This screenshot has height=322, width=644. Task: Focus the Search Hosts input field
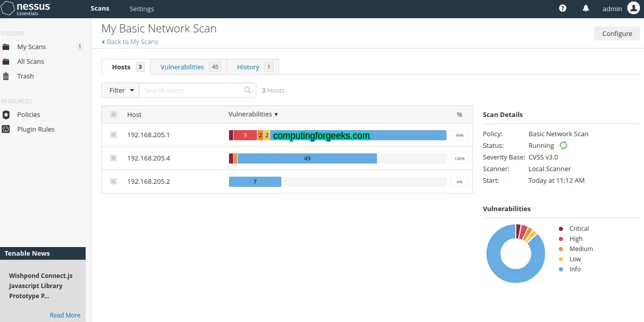[x=192, y=91]
